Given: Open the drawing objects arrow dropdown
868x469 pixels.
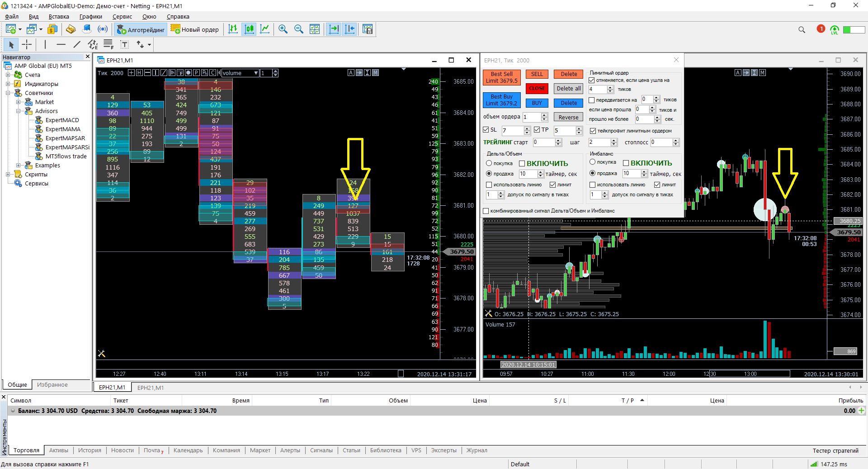Looking at the screenshot, I should [149, 44].
